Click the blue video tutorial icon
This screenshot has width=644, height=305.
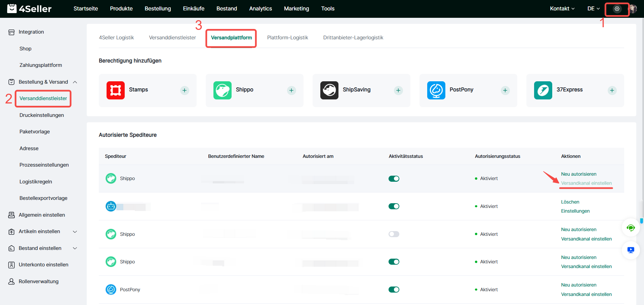pyautogui.click(x=631, y=250)
